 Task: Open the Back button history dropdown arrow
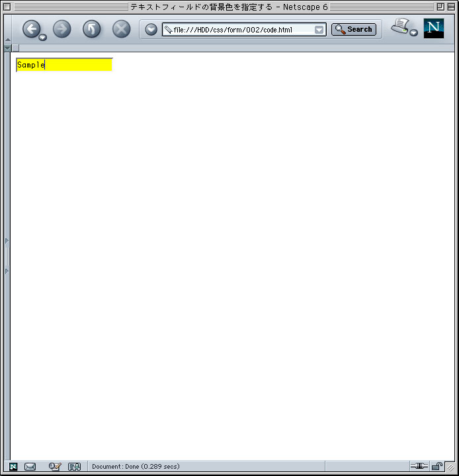coord(43,37)
